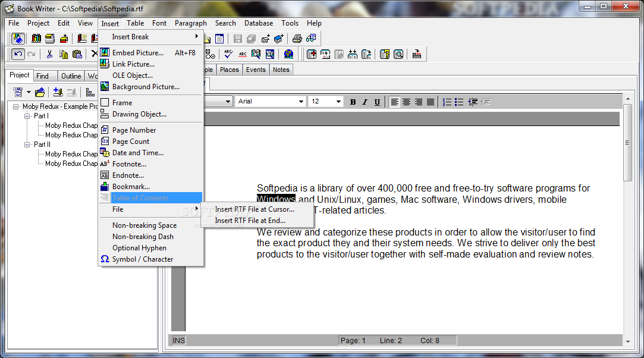Click the open project folder icon in Project panel
This screenshot has height=358, width=644.
click(x=40, y=92)
